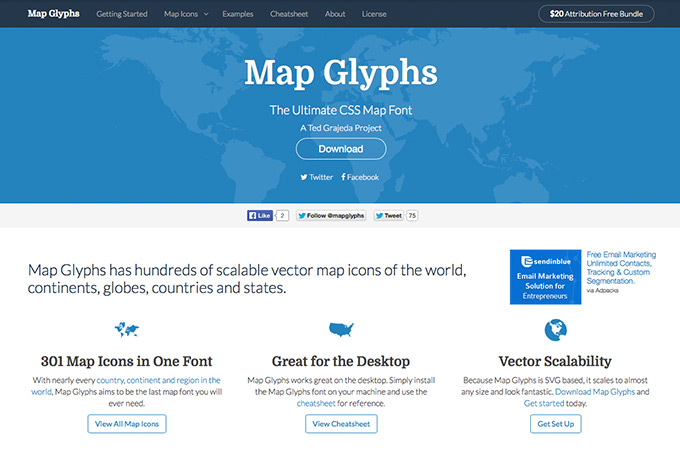Click the View Cheatsheet button
This screenshot has height=455, width=680.
[341, 424]
